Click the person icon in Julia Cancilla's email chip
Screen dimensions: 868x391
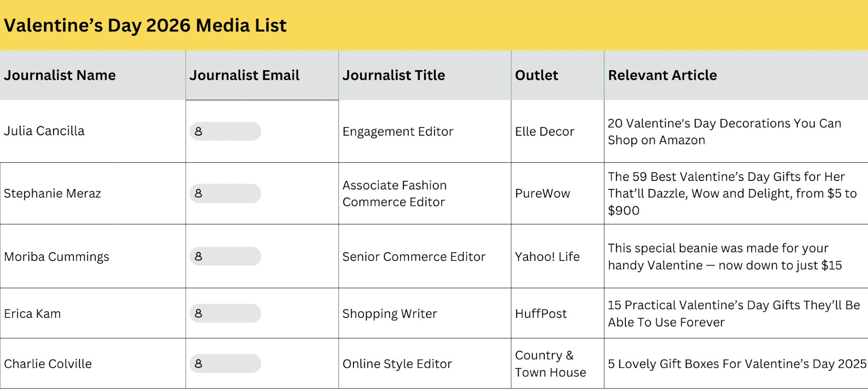click(x=198, y=131)
